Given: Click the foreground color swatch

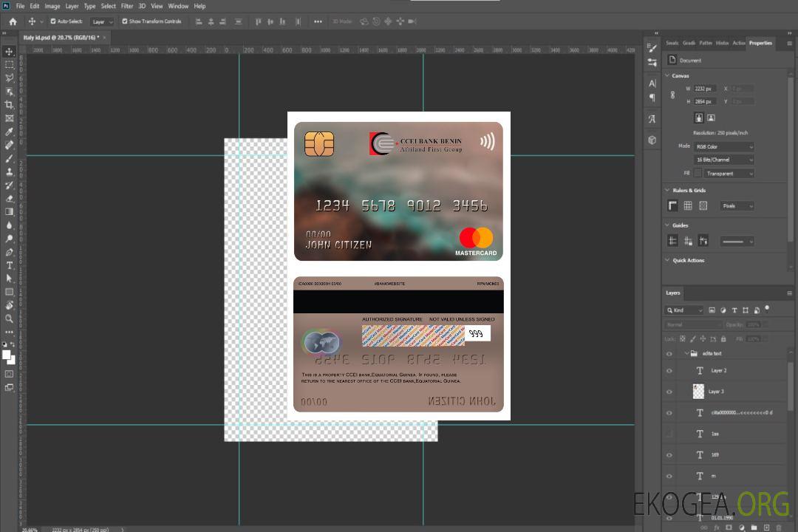Looking at the screenshot, I should pyautogui.click(x=7, y=355).
